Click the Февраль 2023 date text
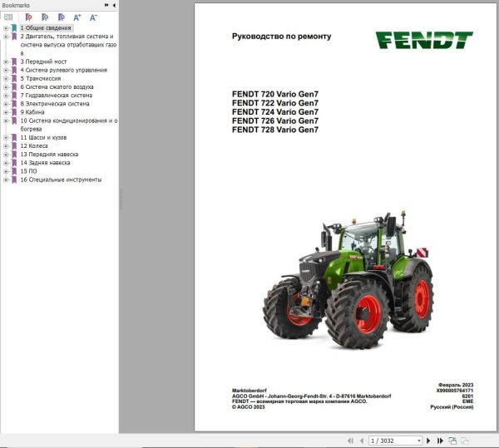 (x=456, y=385)
